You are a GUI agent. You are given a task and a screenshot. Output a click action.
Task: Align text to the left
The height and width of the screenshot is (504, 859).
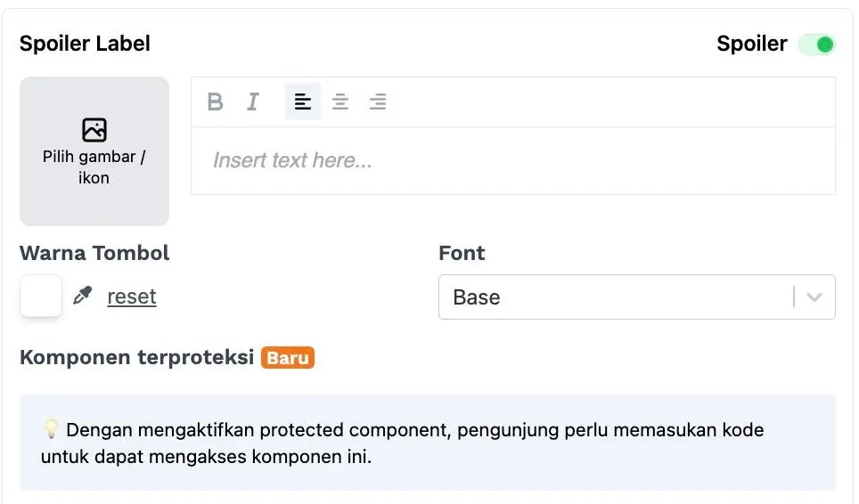pyautogui.click(x=303, y=102)
